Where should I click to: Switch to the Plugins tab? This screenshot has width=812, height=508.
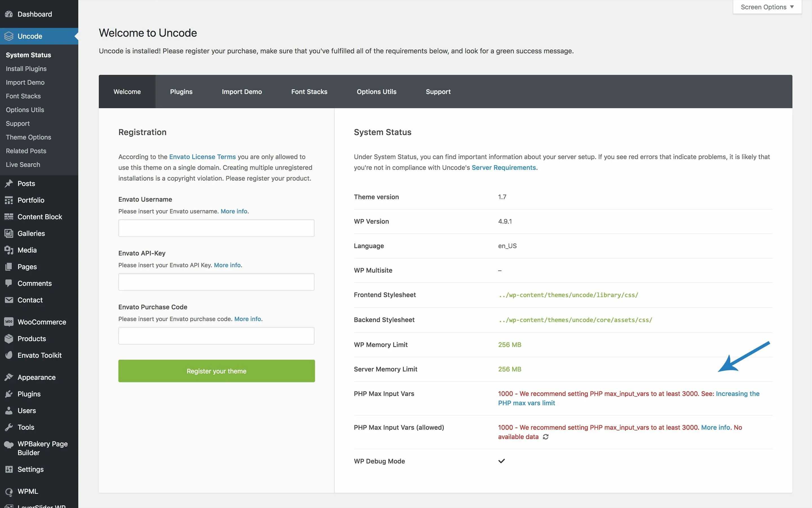181,91
